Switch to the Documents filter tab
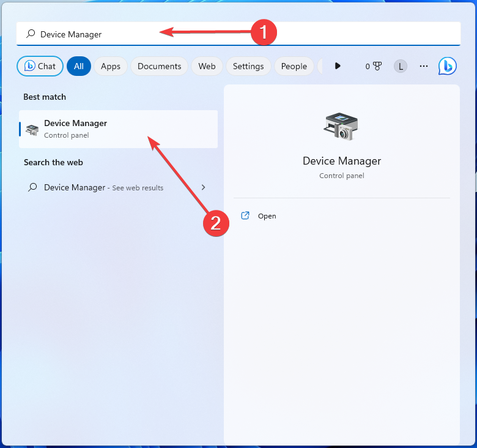Screen dimensions: 477x448 pos(159,66)
